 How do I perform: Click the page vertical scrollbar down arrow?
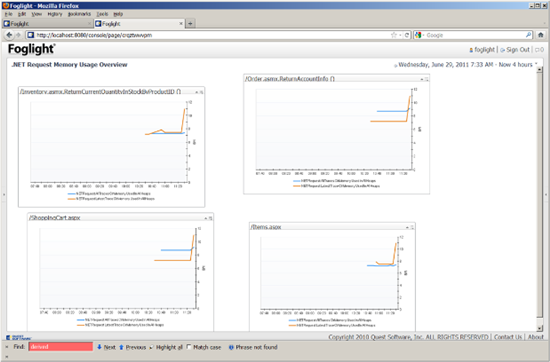click(540, 328)
